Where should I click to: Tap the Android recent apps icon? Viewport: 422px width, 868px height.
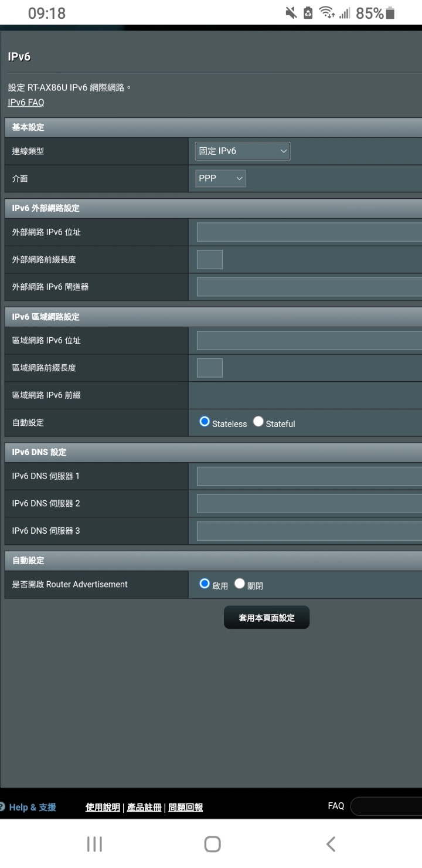click(x=94, y=844)
